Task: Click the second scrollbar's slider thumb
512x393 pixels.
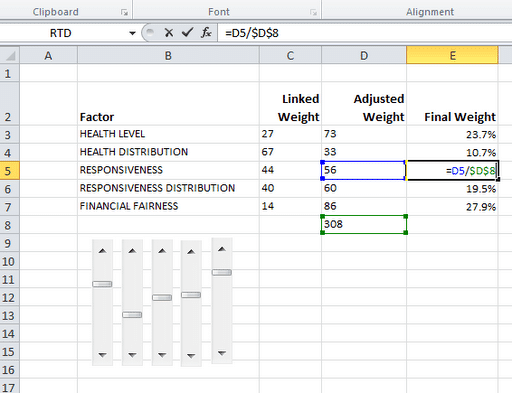Action: point(132,315)
